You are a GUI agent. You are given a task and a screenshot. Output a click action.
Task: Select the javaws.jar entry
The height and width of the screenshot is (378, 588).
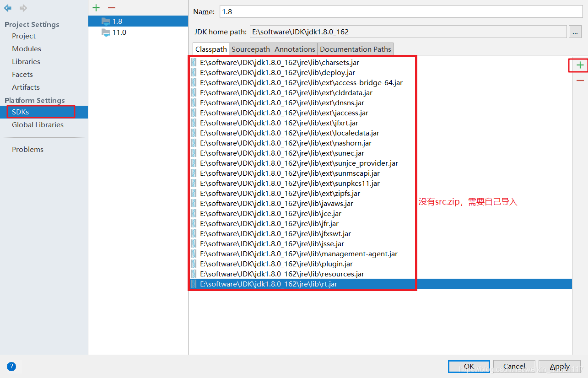[380, 203]
